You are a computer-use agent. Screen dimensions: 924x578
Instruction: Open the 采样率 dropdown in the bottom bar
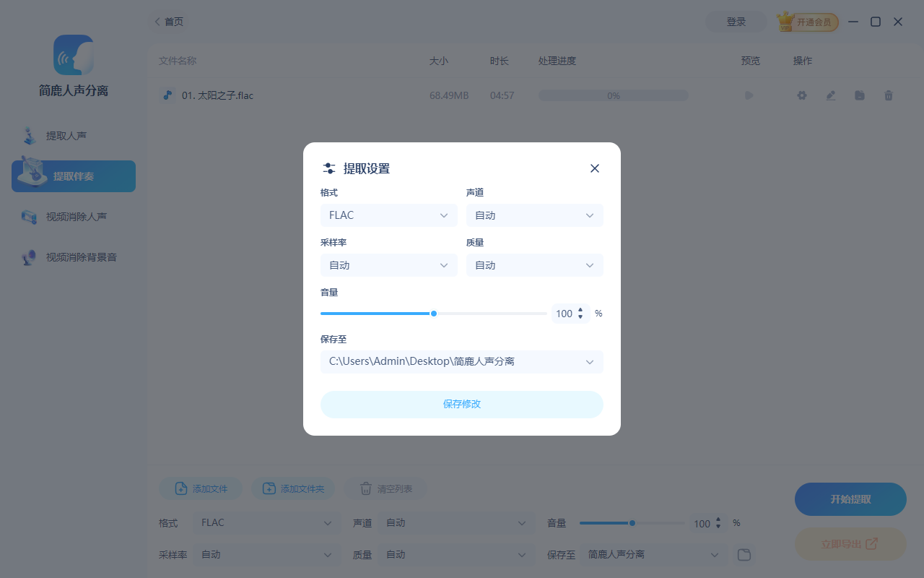click(x=267, y=554)
